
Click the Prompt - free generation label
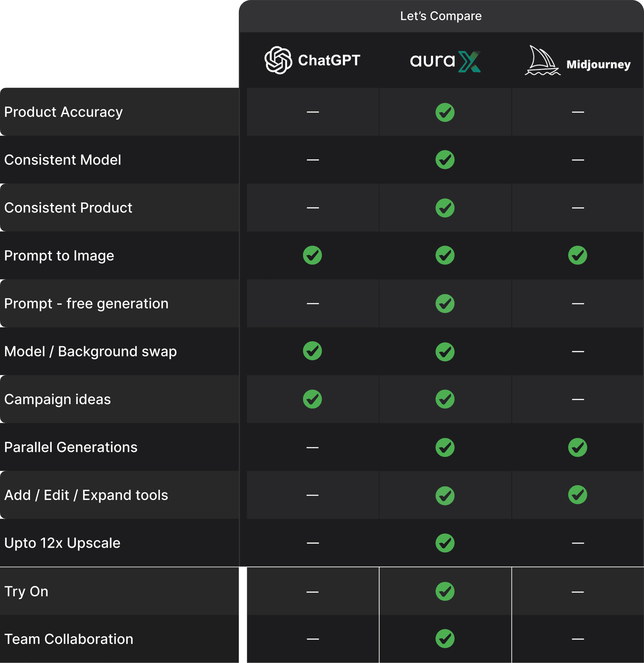click(x=86, y=303)
